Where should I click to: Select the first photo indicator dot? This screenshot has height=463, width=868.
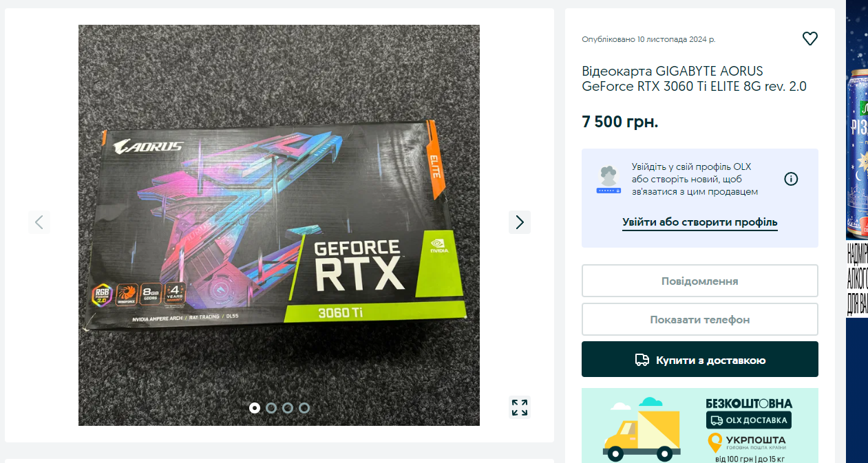(255, 408)
